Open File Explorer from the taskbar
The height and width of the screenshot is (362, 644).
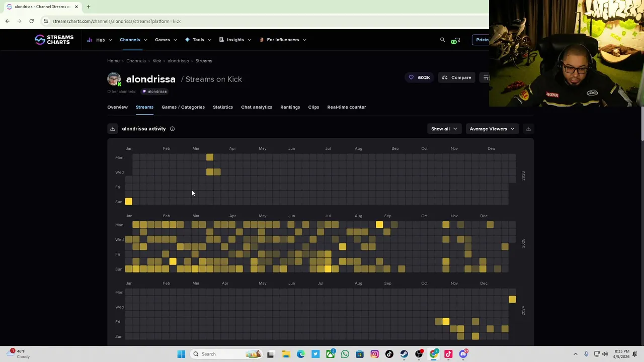pos(286,354)
